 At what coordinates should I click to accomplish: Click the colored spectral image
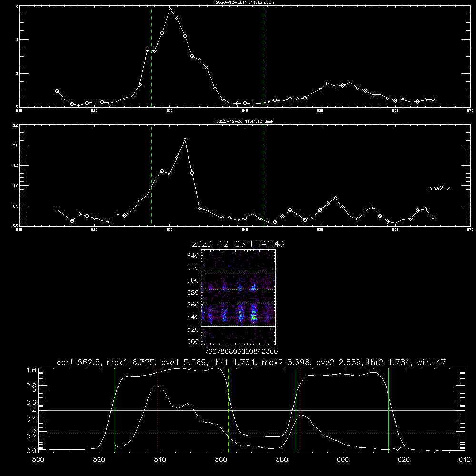click(x=238, y=297)
